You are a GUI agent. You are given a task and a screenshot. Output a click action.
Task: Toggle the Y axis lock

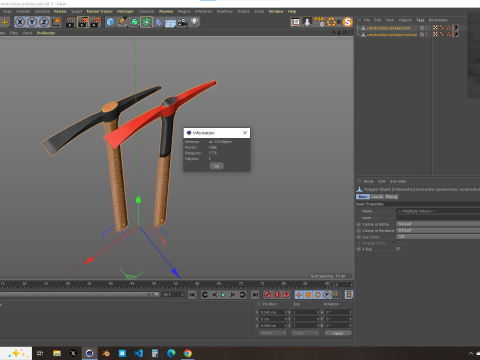[32, 22]
